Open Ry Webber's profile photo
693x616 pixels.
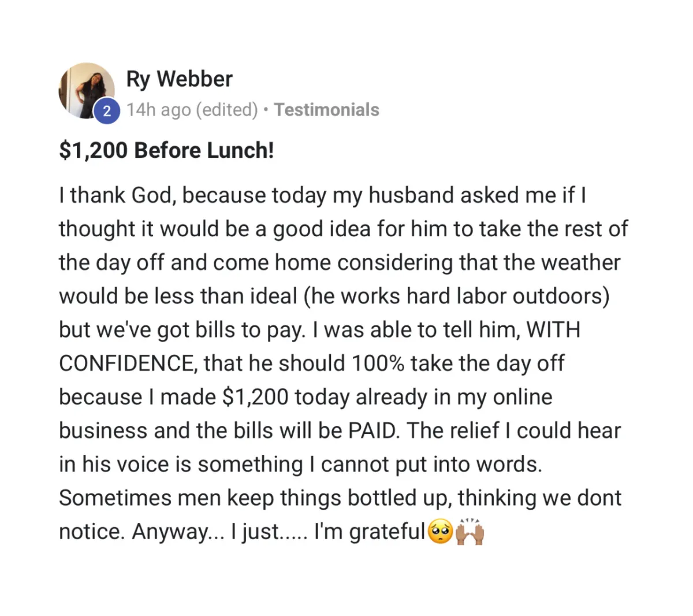point(87,91)
